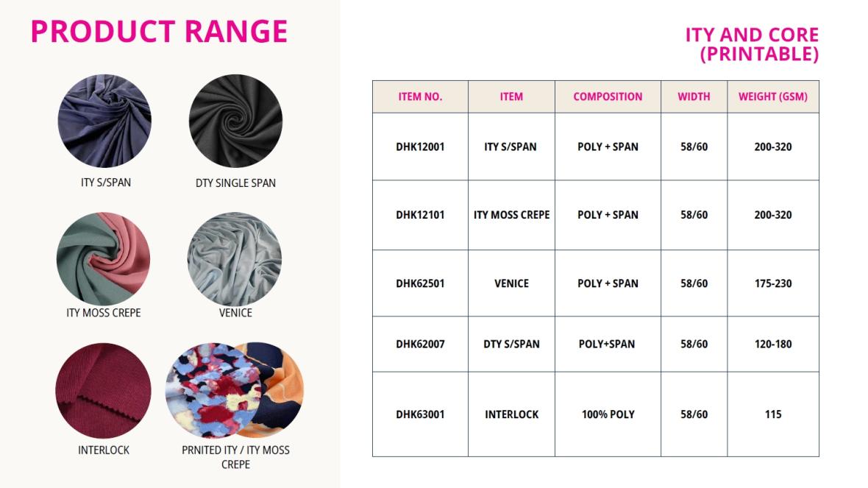
Task: Click the ITEM NO. column header
Action: pyautogui.click(x=420, y=97)
